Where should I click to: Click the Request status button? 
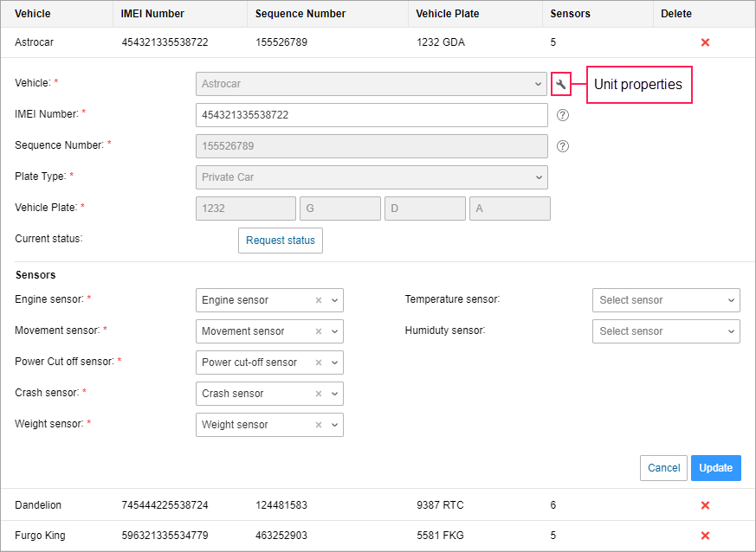[x=280, y=241]
